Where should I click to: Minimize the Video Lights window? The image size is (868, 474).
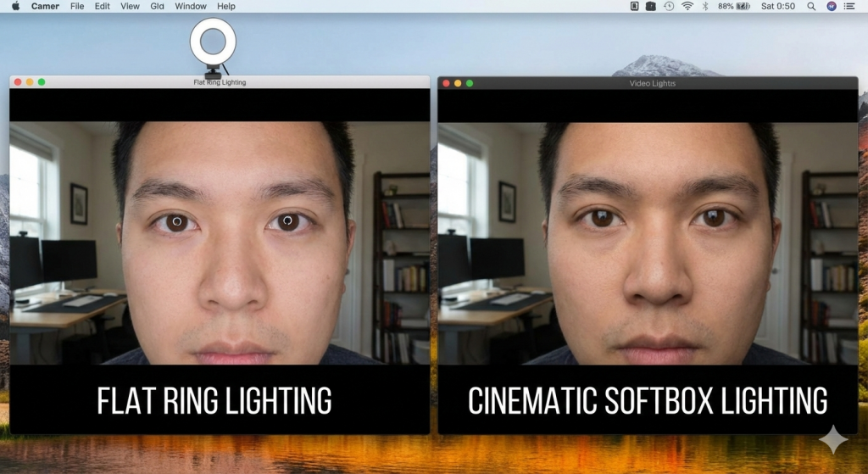pos(458,83)
